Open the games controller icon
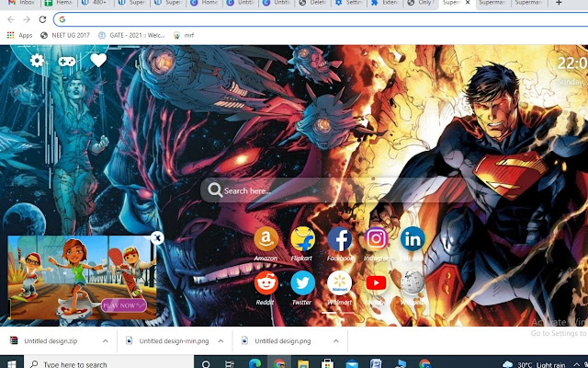 coord(67,62)
